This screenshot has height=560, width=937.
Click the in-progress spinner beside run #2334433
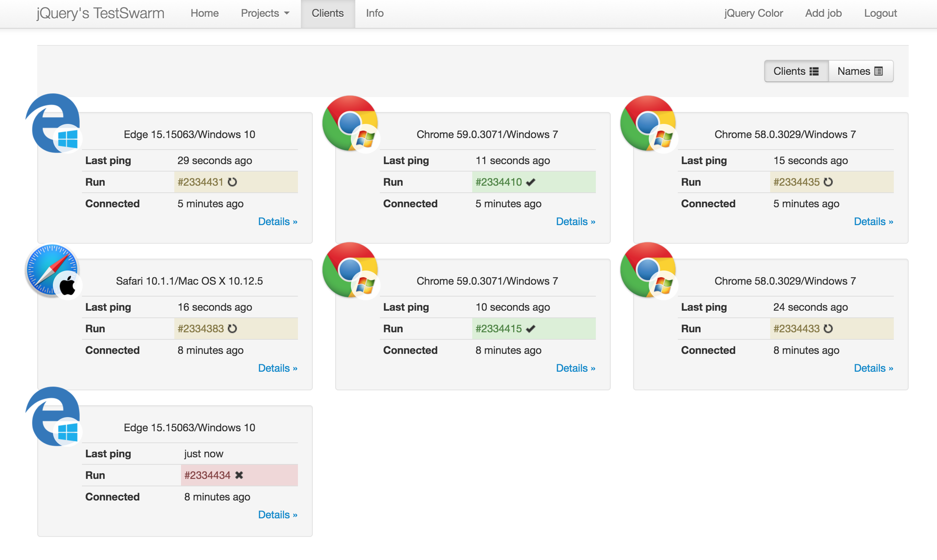828,329
